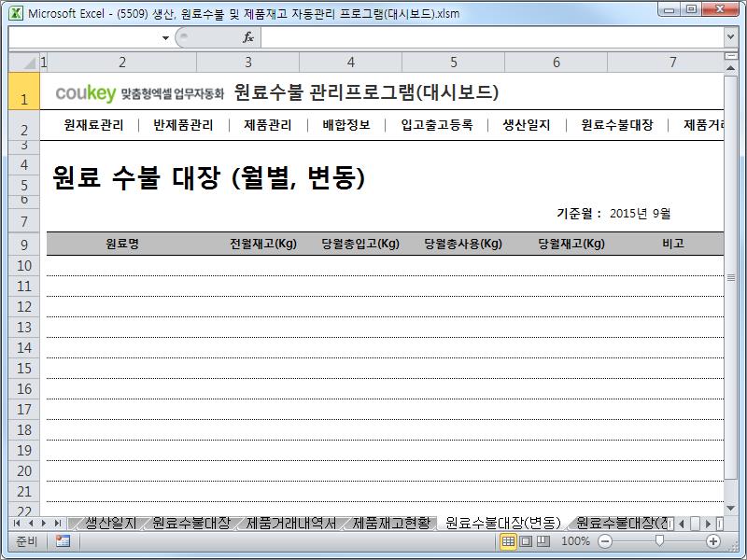
Task: Switch to the 제품재고현황 sheet tab
Action: pyautogui.click(x=391, y=523)
